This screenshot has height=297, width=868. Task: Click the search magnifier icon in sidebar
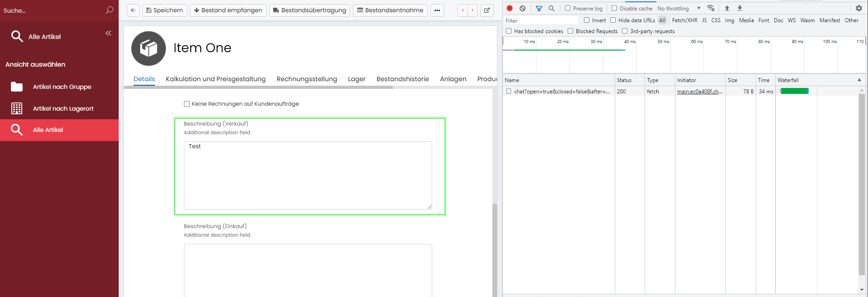(x=109, y=10)
